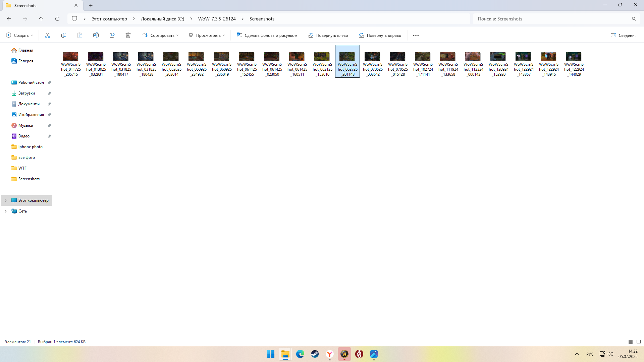Open Музыка in the sidebar
This screenshot has height=362, width=644.
pyautogui.click(x=26, y=125)
